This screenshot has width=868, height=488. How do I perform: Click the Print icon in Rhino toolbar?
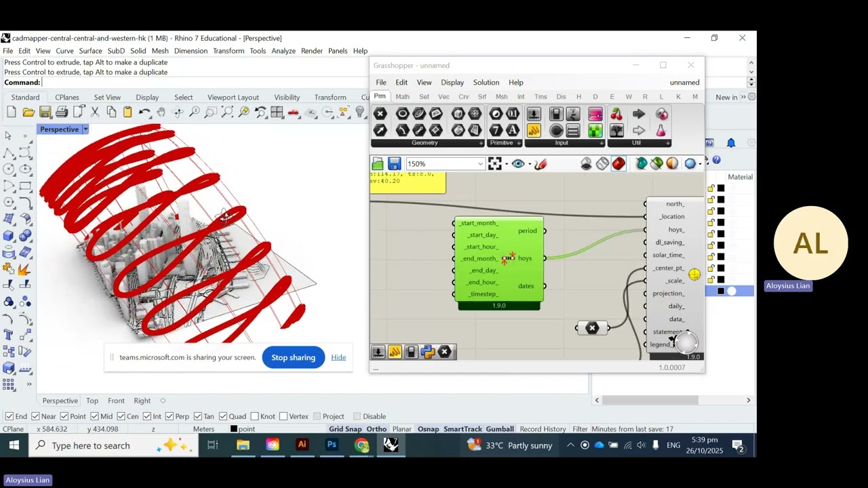coord(62,113)
